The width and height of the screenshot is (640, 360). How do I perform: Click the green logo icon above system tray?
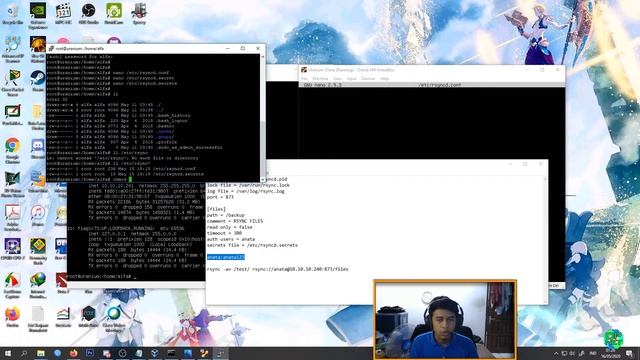click(613, 338)
